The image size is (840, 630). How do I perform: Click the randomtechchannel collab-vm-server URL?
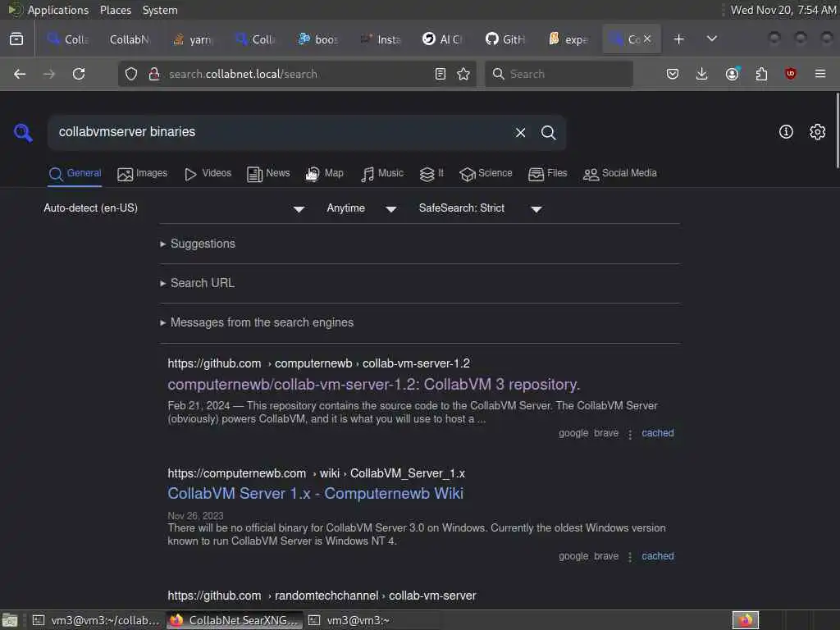(x=322, y=596)
